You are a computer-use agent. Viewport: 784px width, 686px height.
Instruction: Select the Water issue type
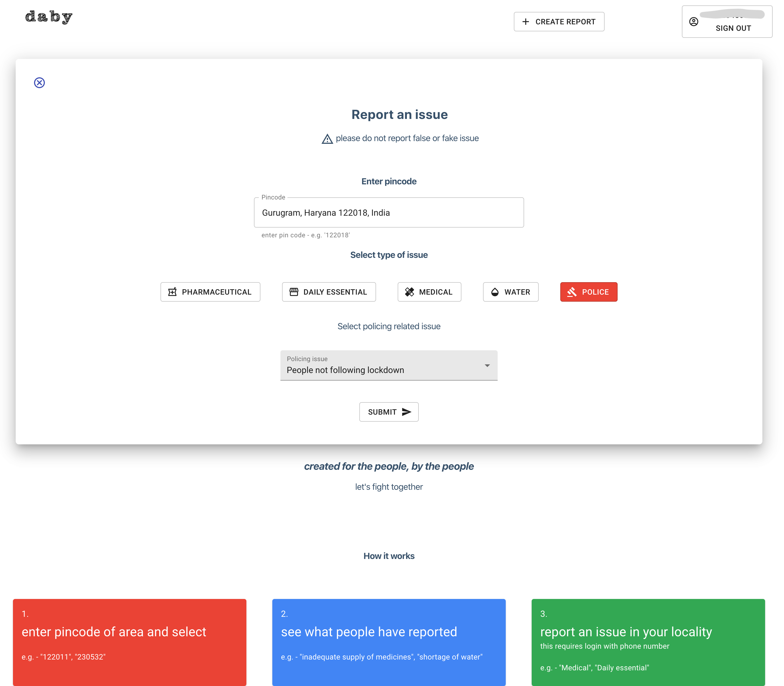point(510,292)
